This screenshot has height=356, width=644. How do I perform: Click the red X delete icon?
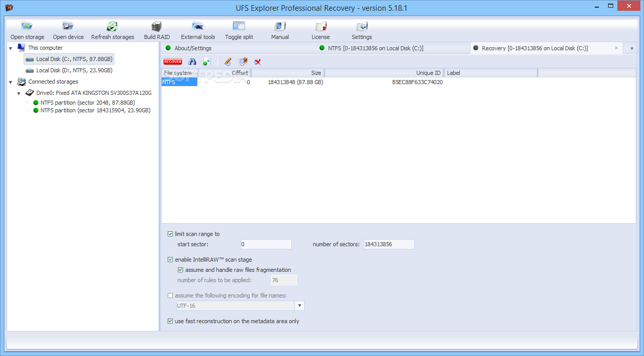258,62
